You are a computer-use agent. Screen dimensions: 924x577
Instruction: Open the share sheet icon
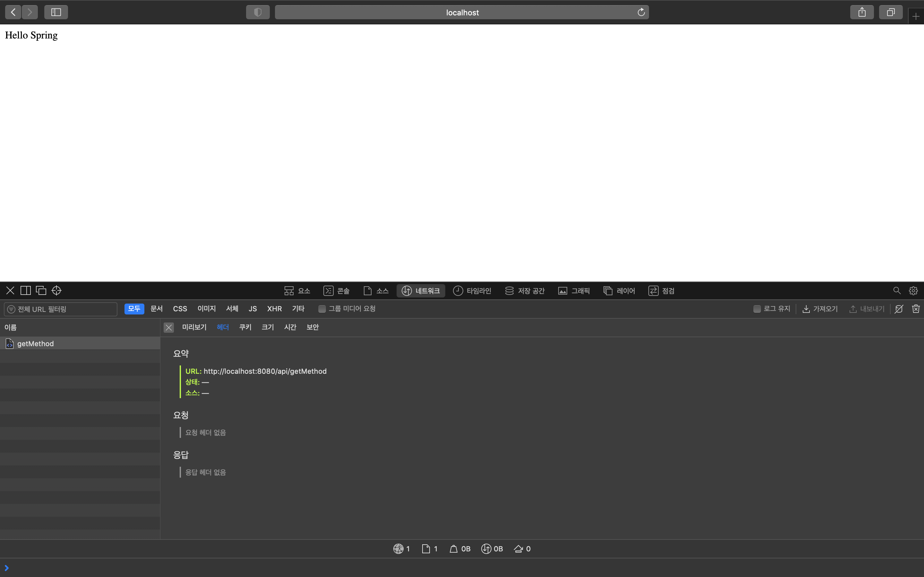tap(862, 12)
